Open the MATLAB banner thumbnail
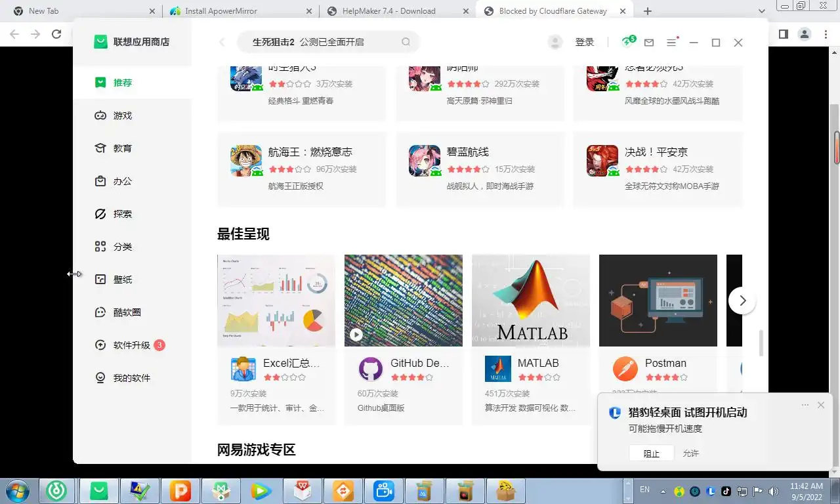Screen dimensions: 840x504 tap(531, 301)
